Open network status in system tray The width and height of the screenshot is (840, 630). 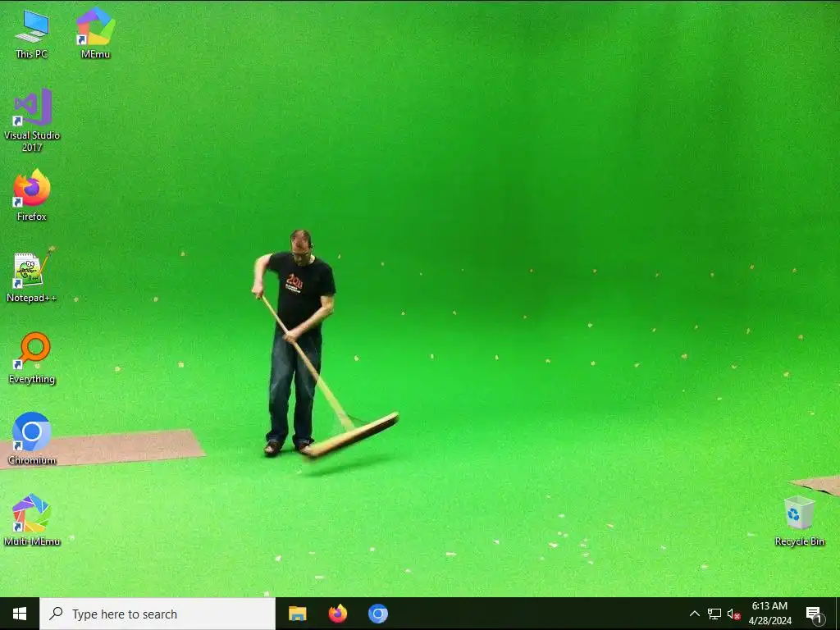714,614
